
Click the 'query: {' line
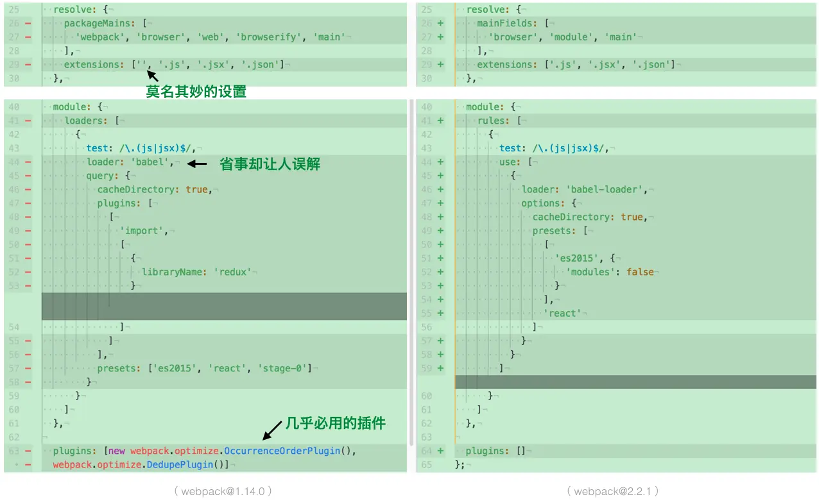(108, 176)
